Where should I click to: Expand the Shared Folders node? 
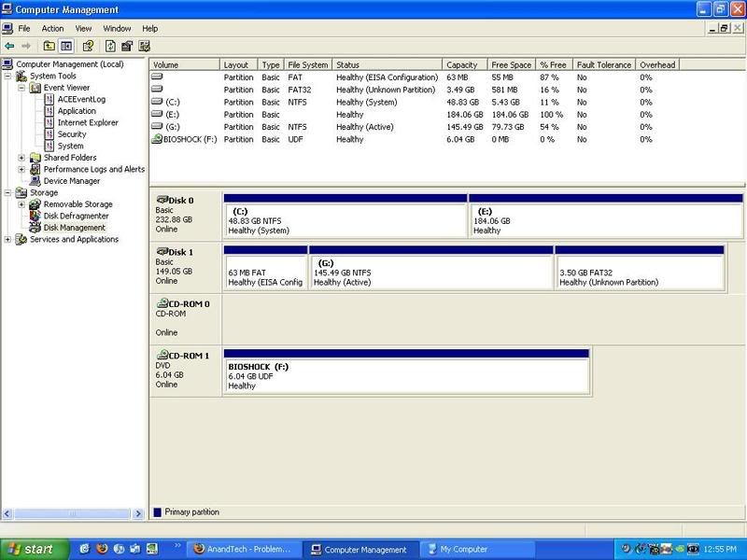pyautogui.click(x=21, y=158)
